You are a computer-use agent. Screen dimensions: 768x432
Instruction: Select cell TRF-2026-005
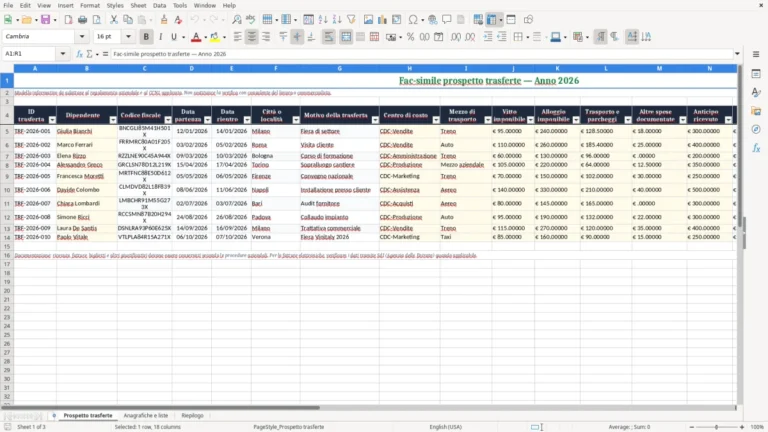tap(35, 176)
